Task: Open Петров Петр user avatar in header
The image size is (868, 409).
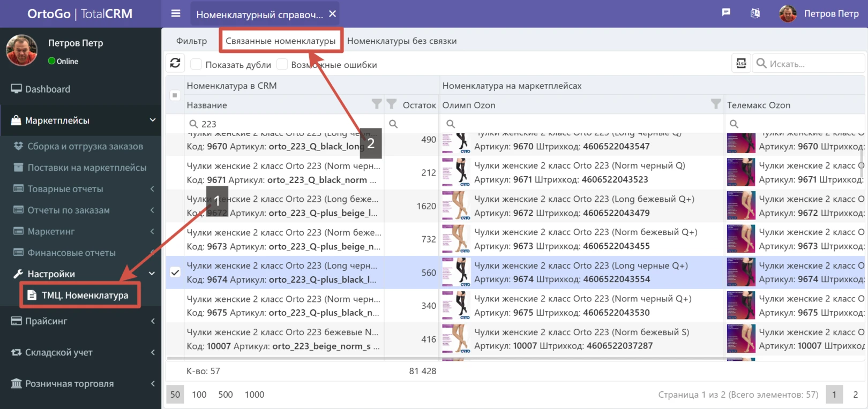Action: click(x=787, y=14)
